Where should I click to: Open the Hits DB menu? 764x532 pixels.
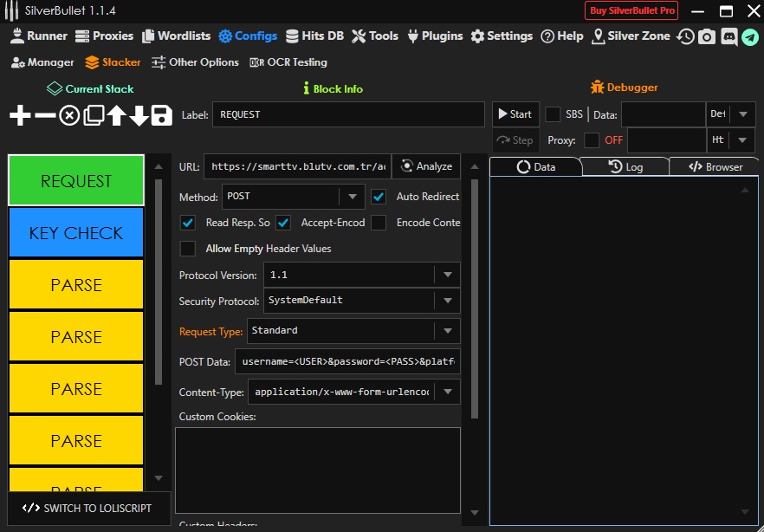point(317,36)
